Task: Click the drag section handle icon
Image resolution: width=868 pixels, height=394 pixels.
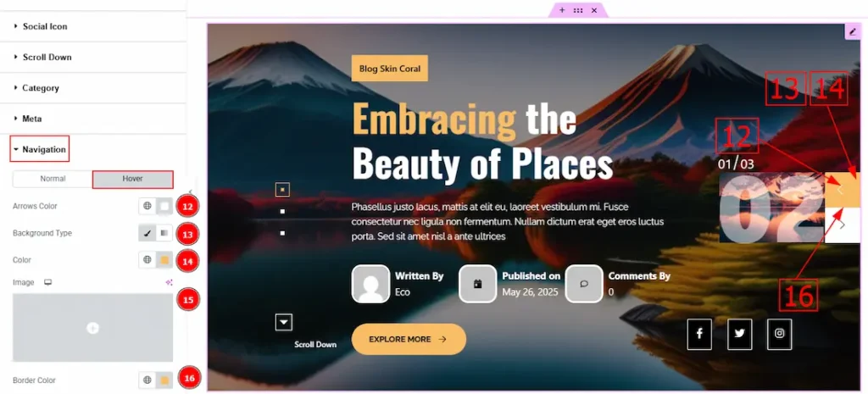Action: tap(578, 10)
